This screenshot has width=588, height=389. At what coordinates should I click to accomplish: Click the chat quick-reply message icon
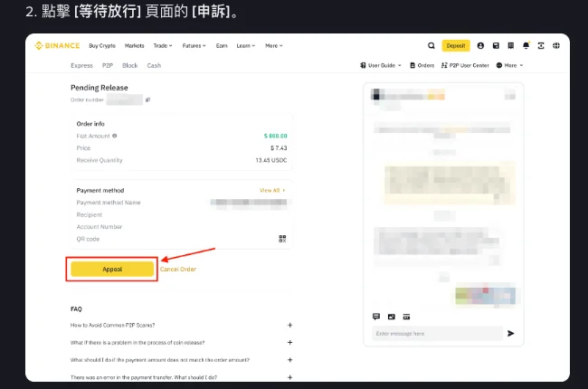click(376, 317)
